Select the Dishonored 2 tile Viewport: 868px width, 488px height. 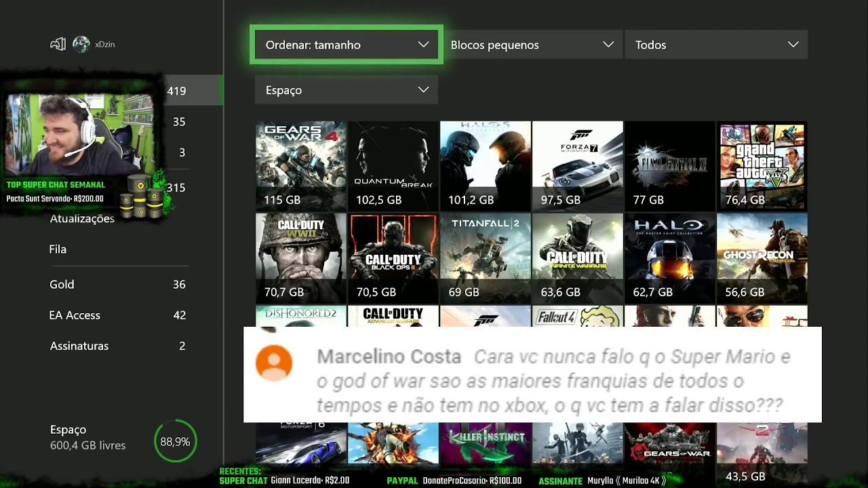[x=301, y=316]
